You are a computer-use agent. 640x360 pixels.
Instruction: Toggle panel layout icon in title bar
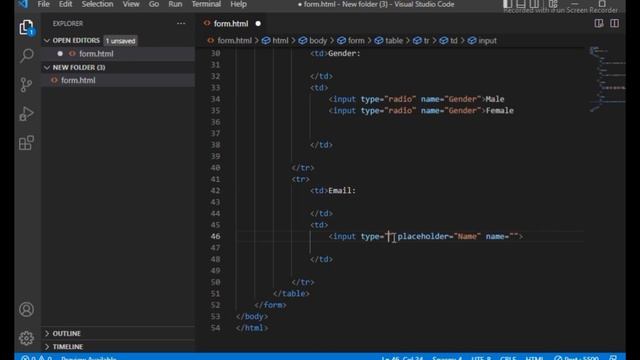521,4
